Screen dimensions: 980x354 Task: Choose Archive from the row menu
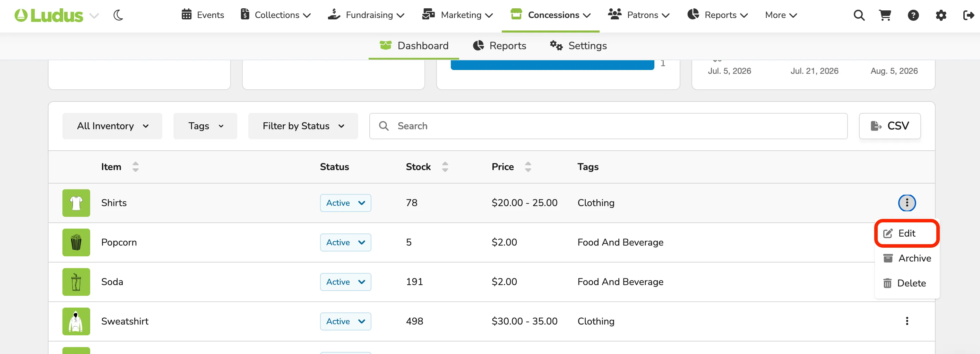point(907,258)
